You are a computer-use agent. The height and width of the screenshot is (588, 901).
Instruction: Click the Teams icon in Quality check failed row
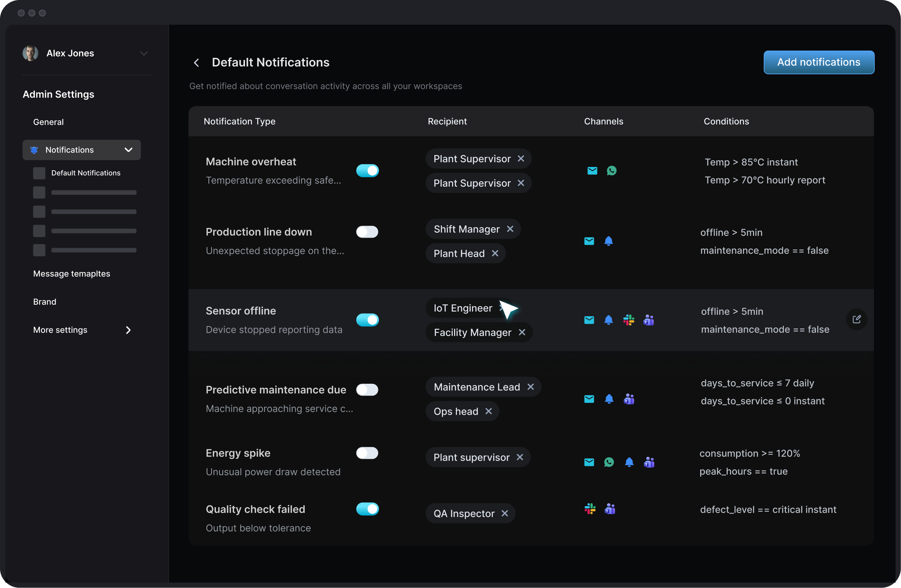tap(610, 509)
